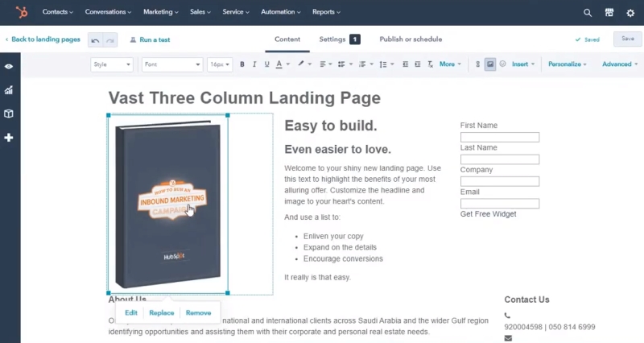Toggle underline formatting
The height and width of the screenshot is (343, 644).
point(267,64)
